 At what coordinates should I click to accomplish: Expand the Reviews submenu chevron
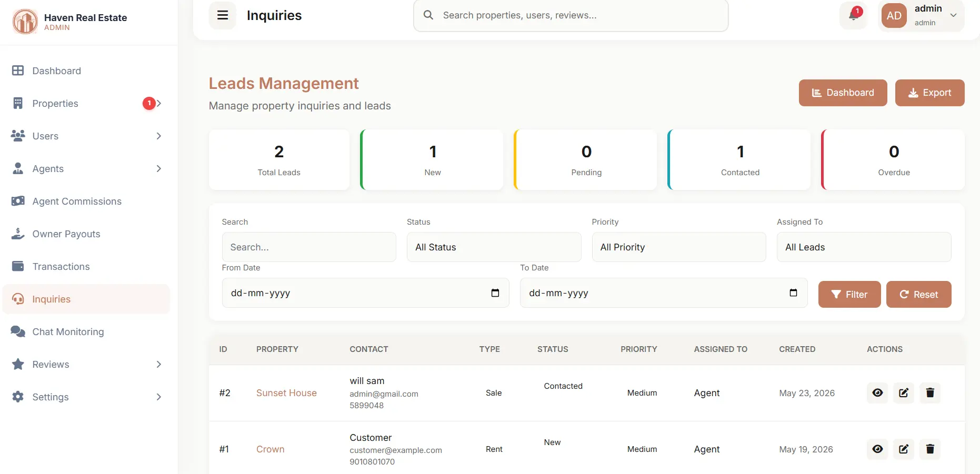tap(159, 364)
